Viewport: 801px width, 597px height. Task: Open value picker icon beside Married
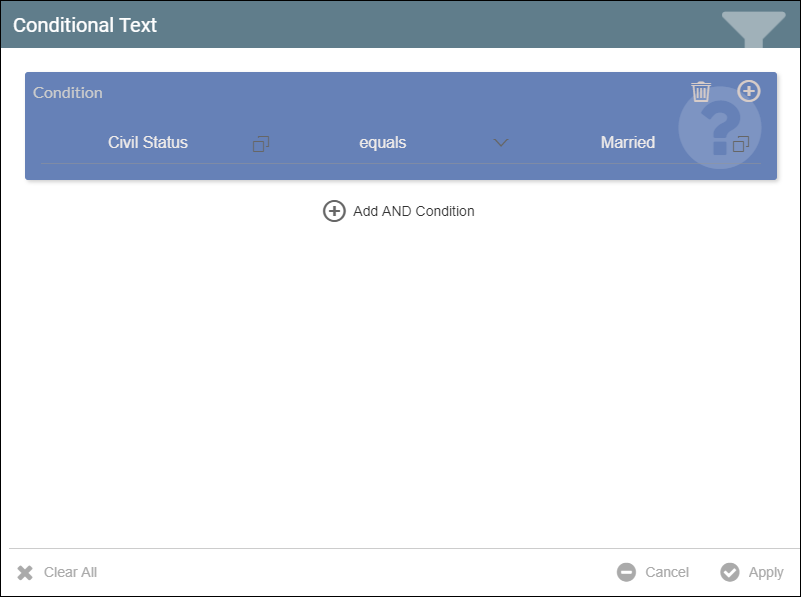click(x=741, y=143)
